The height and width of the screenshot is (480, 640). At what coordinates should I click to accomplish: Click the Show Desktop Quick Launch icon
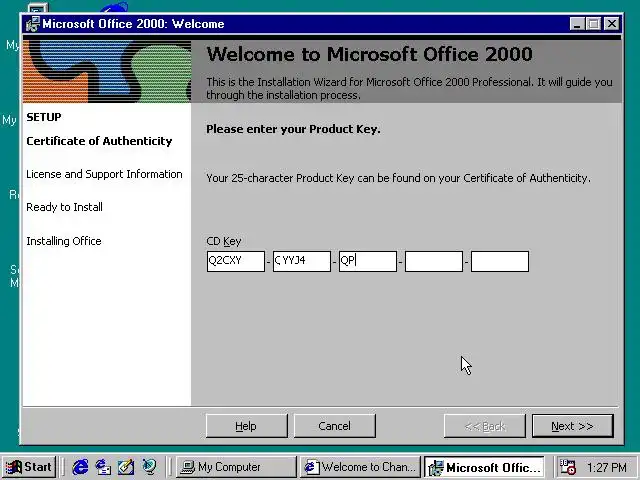[x=126, y=467]
